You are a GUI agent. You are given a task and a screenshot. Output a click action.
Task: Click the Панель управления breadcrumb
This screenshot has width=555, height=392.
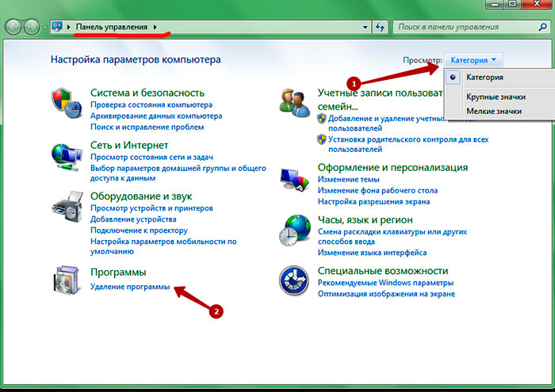[112, 27]
